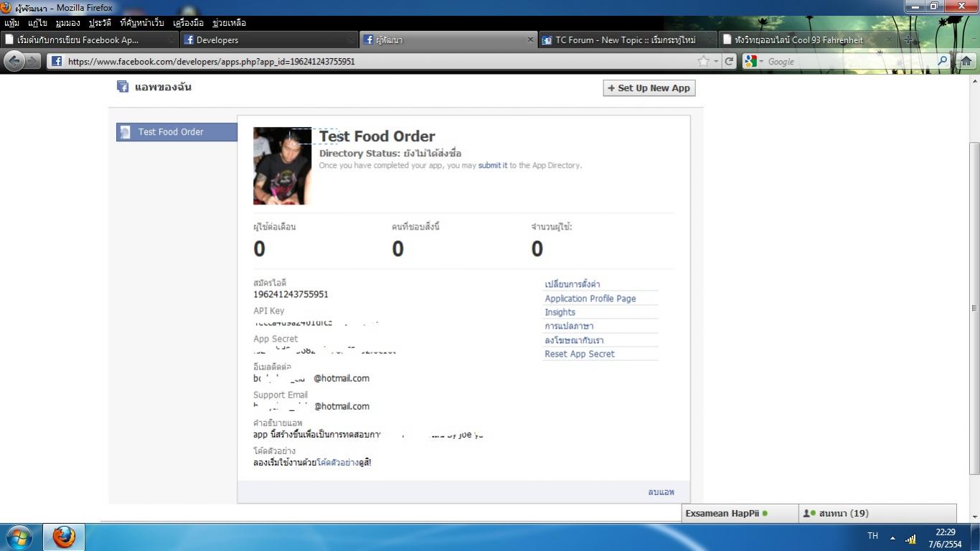Viewport: 980px width, 551px height.
Task: Open the การแปลภาษา link
Action: click(569, 326)
